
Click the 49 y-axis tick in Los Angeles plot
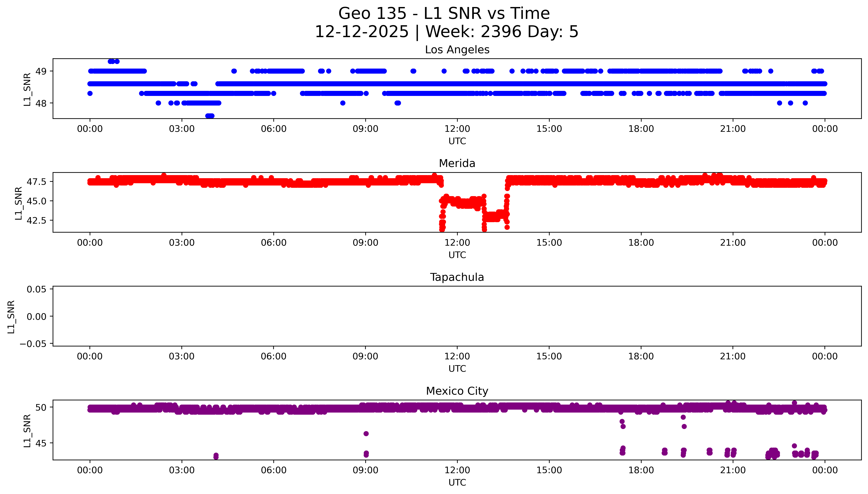[x=41, y=71]
